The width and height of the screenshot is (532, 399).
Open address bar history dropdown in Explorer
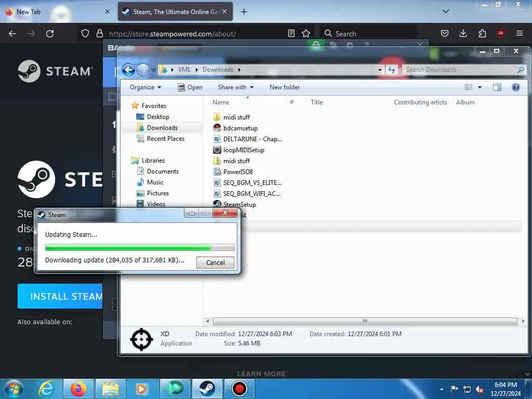click(x=380, y=70)
